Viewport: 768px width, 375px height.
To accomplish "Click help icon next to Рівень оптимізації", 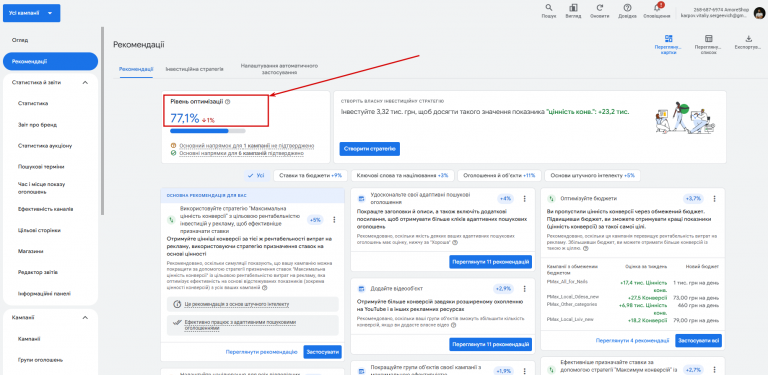I will 228,102.
